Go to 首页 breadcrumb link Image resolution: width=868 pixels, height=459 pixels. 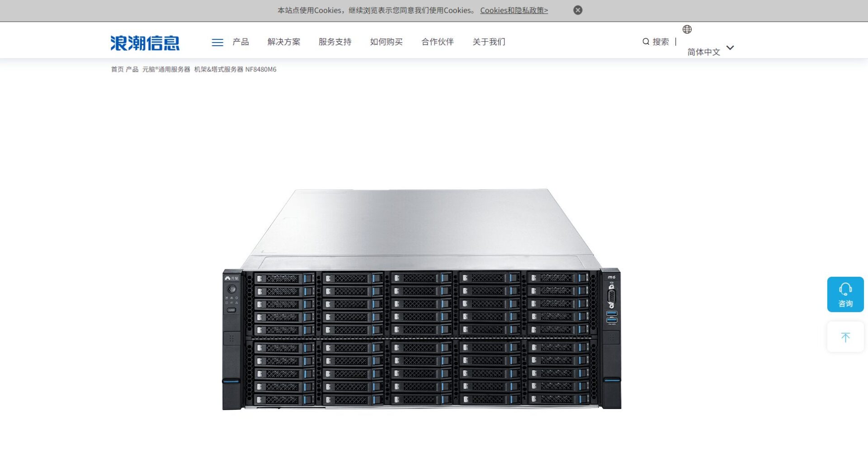click(117, 69)
